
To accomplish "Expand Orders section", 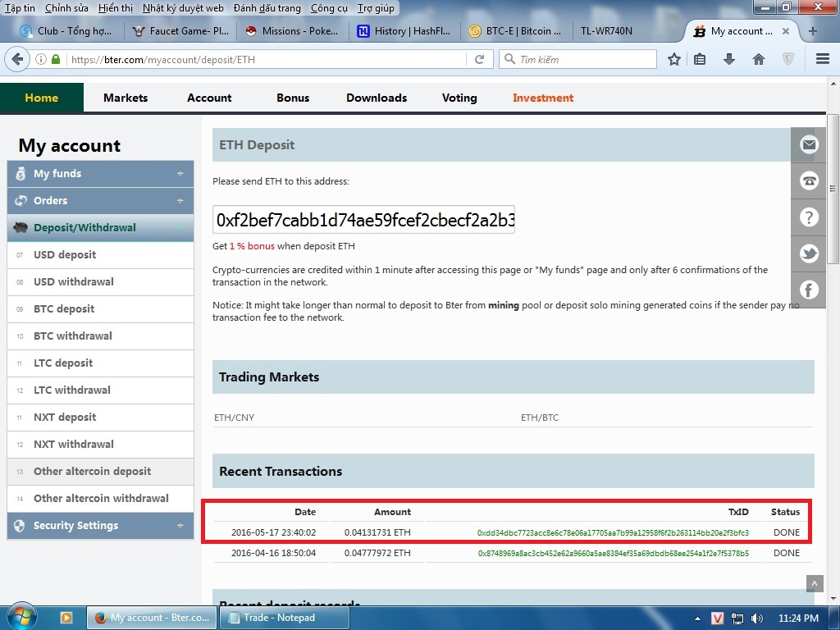I will pos(100,200).
